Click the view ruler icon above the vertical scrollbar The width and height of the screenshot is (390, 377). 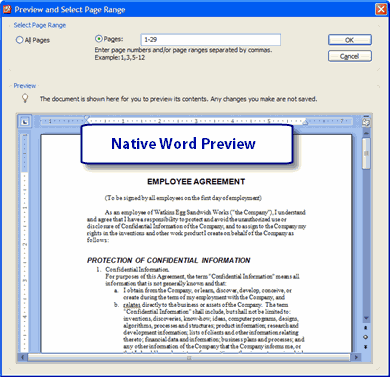click(366, 122)
